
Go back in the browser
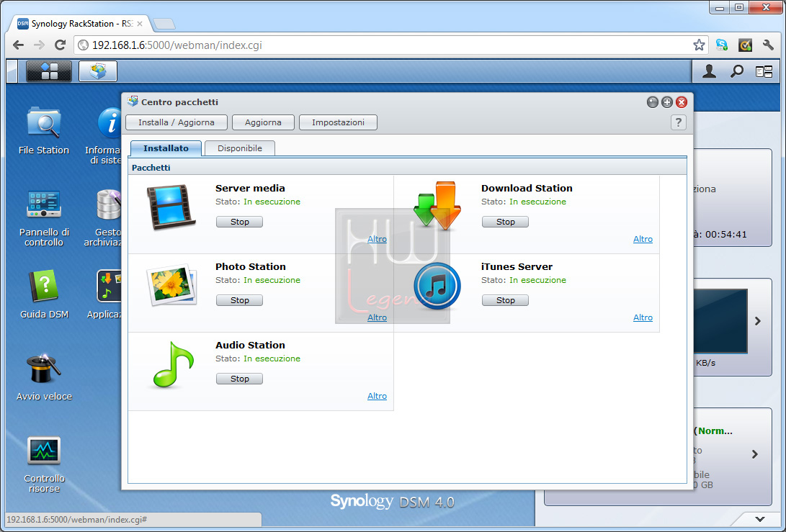point(19,45)
